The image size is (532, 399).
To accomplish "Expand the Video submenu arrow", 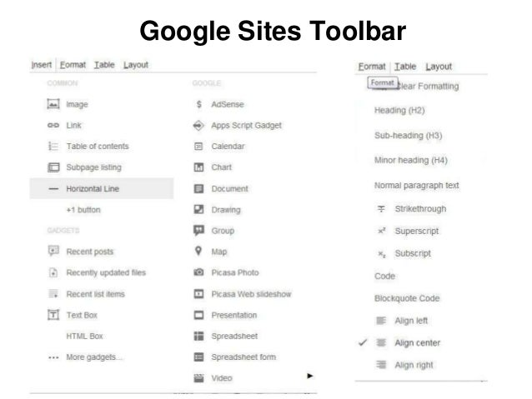I will tap(310, 377).
